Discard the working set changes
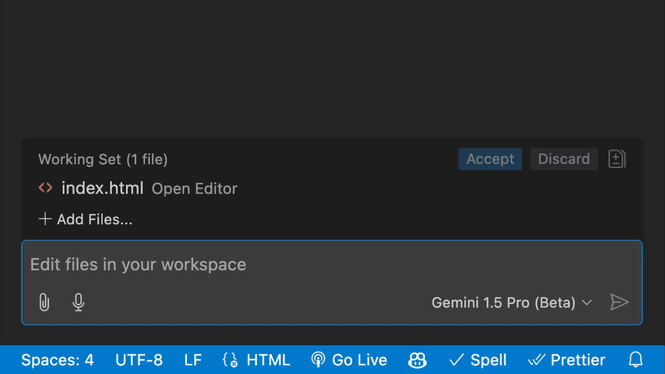The height and width of the screenshot is (374, 665). click(564, 159)
